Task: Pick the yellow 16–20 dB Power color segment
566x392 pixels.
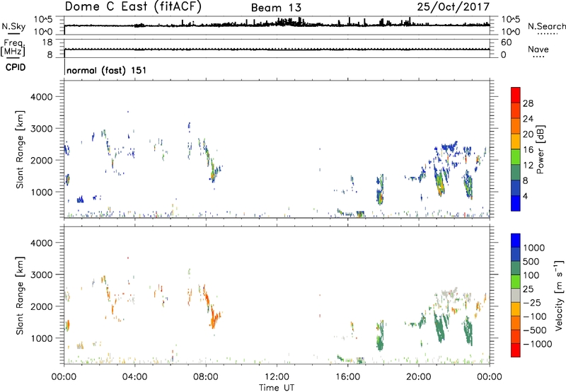Action: click(x=516, y=142)
